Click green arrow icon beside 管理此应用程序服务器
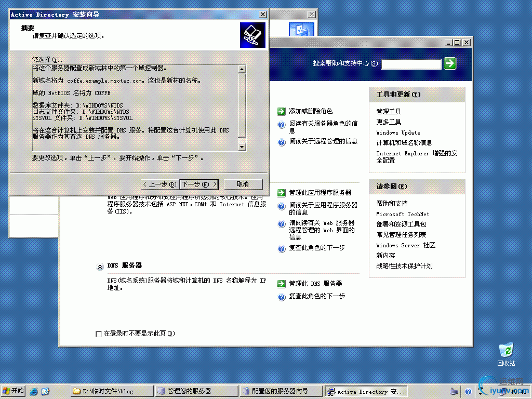This screenshot has height=399, width=532. tap(281, 193)
